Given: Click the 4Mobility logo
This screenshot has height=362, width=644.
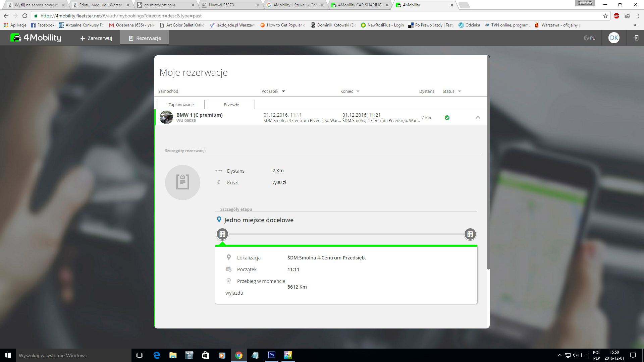Looking at the screenshot, I should click(36, 38).
